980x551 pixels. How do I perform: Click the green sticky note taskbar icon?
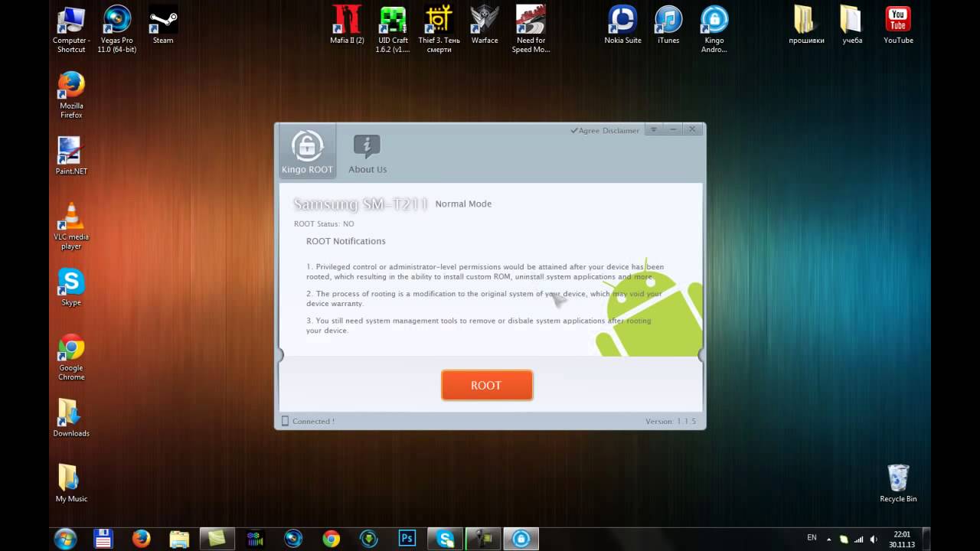[217, 539]
